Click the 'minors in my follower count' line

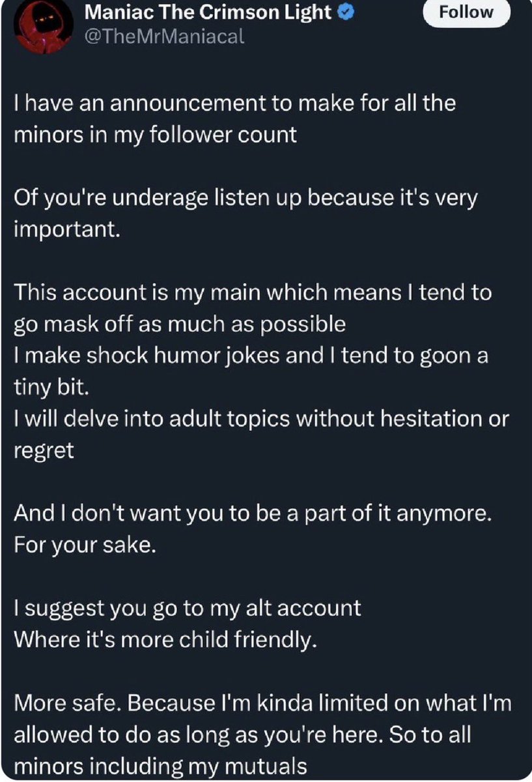click(x=155, y=134)
